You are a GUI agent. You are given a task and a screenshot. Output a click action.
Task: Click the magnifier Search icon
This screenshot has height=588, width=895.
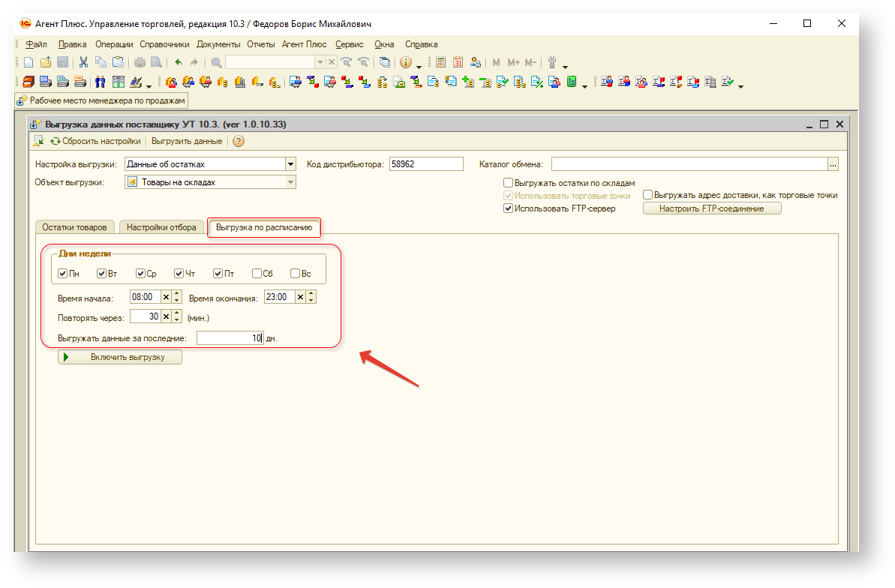216,62
